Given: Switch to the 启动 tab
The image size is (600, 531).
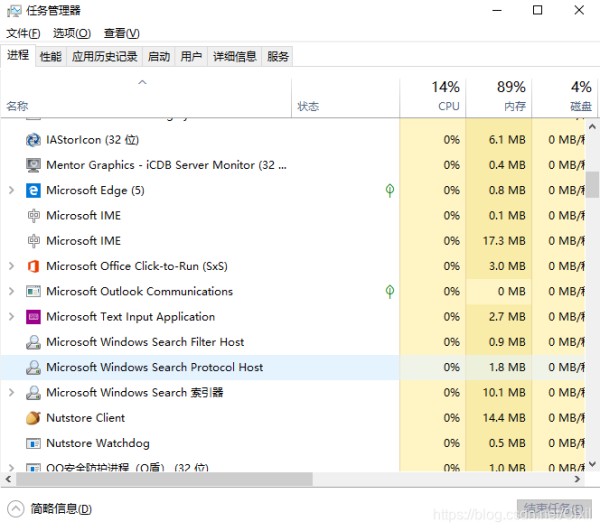Looking at the screenshot, I should point(159,57).
